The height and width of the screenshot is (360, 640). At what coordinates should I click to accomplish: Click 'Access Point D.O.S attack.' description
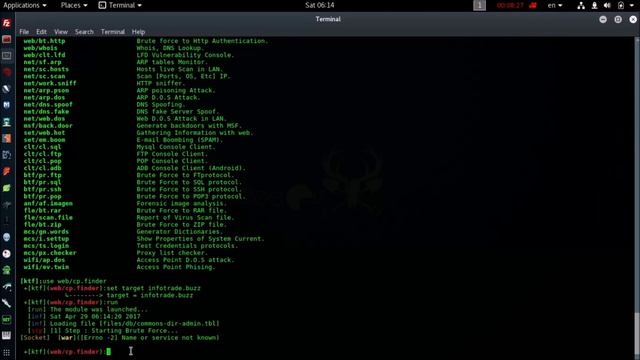185,260
